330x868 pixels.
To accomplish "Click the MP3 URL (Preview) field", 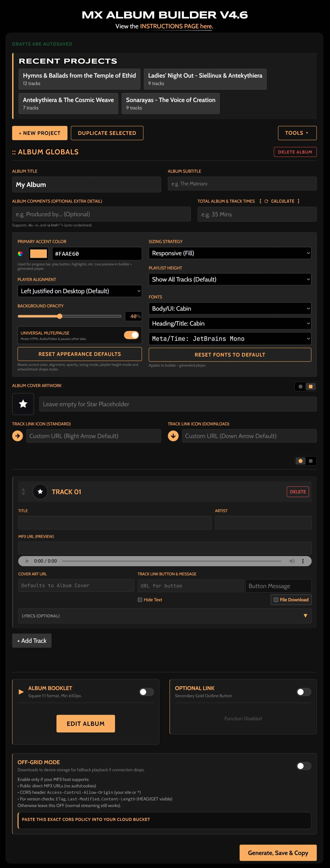I will click(x=165, y=548).
